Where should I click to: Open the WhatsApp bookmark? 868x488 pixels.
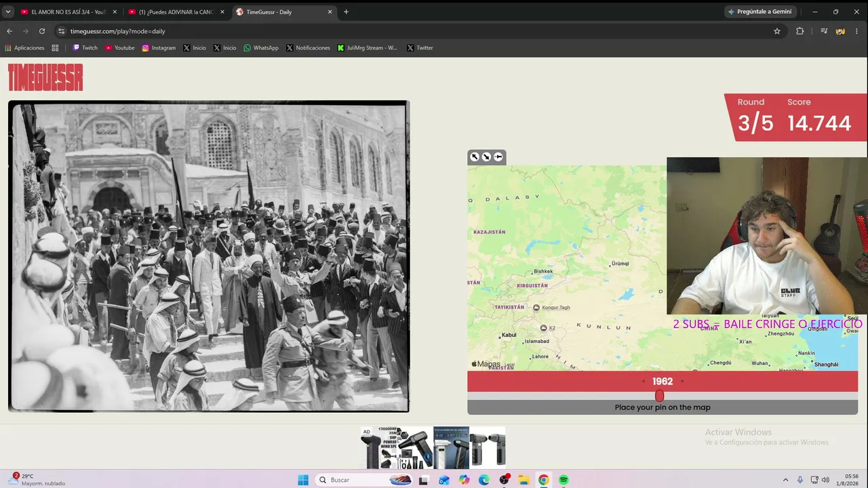click(x=261, y=48)
